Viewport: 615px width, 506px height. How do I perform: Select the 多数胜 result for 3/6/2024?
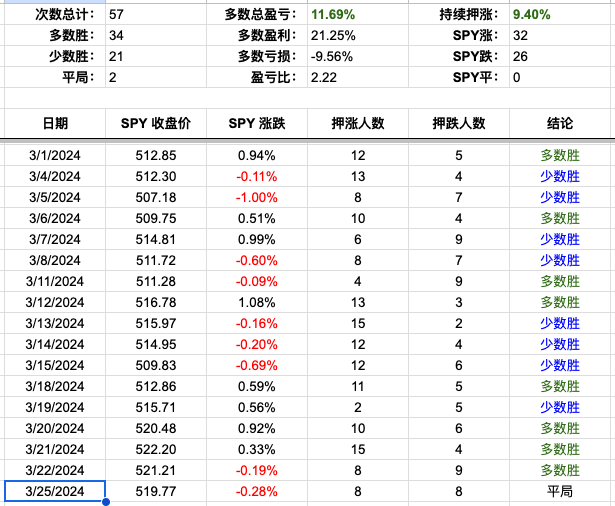[560, 218]
